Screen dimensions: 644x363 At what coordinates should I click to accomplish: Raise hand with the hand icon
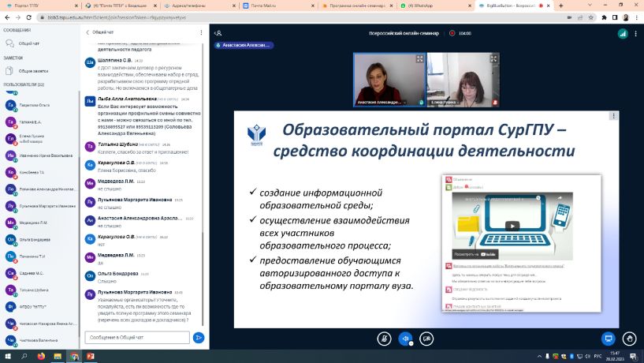tap(629, 339)
